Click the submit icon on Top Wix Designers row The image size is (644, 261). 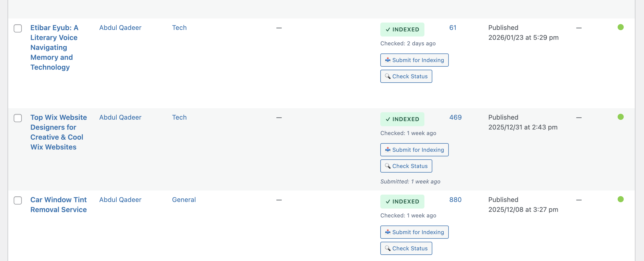coord(387,149)
